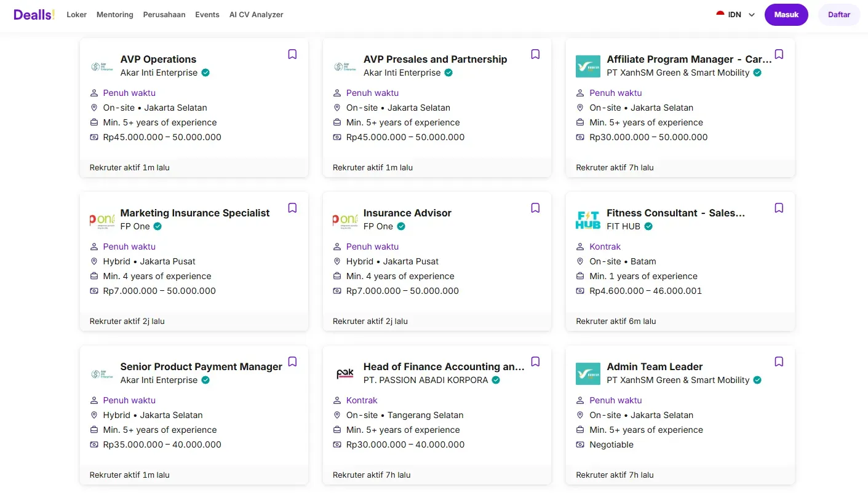The image size is (868, 498).
Task: Open Admin Team Leader listing
Action: click(655, 366)
